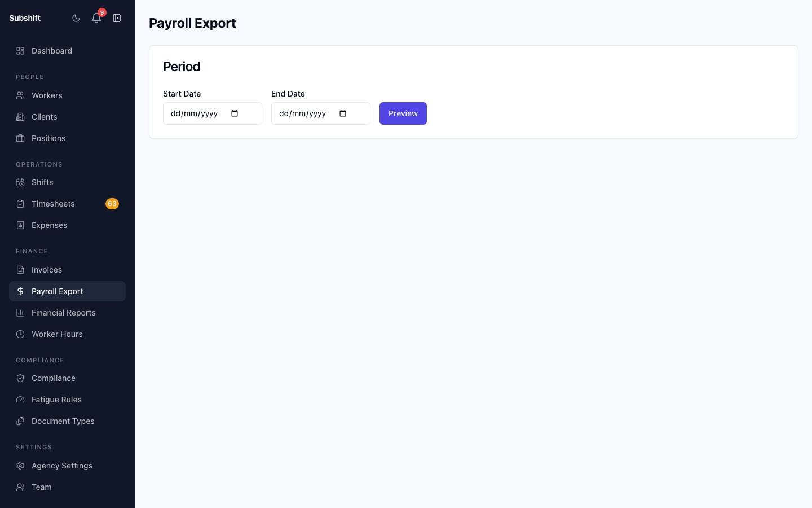Click the Period section heading
This screenshot has height=508, width=812.
pos(182,67)
